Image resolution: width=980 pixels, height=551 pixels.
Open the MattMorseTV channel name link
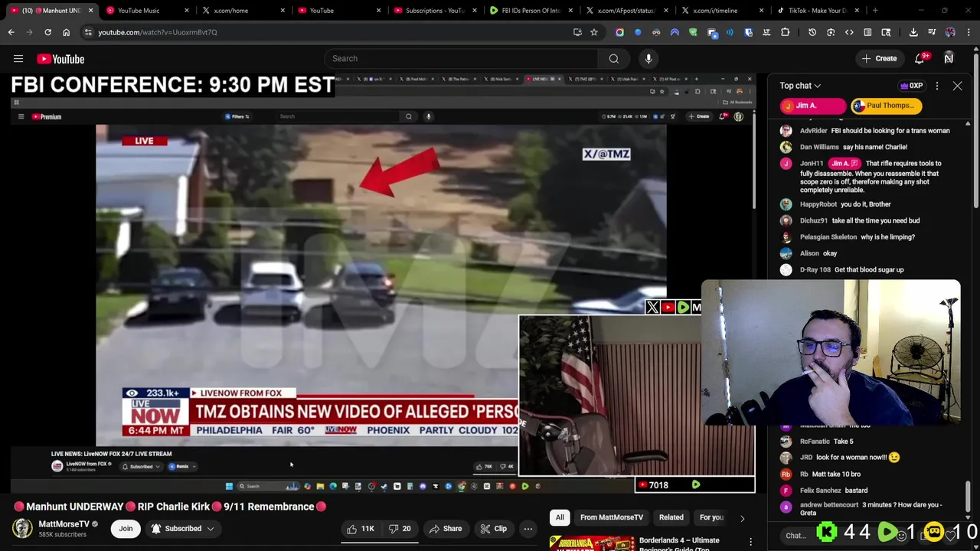(64, 524)
